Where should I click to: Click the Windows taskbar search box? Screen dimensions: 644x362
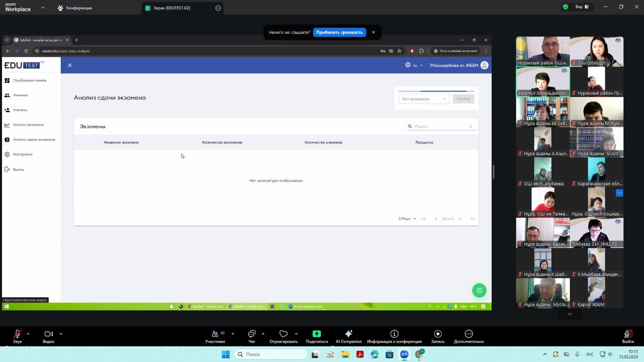271,354
